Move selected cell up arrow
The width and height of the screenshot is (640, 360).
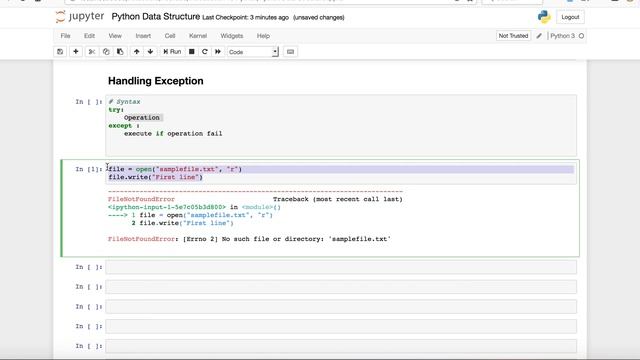(x=137, y=52)
